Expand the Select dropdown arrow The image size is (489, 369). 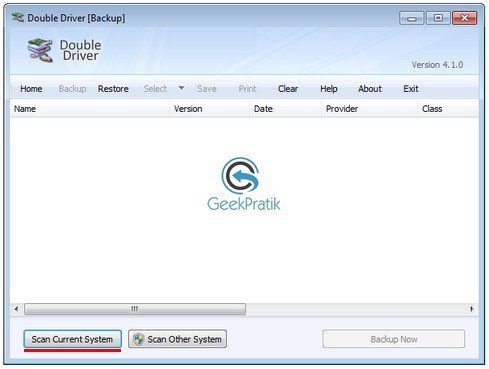point(181,88)
